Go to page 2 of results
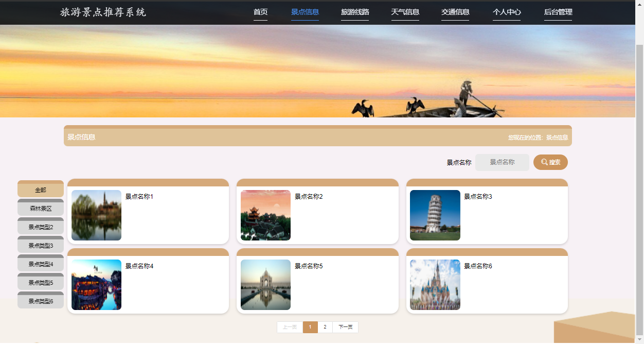This screenshot has height=344, width=644. [325, 328]
